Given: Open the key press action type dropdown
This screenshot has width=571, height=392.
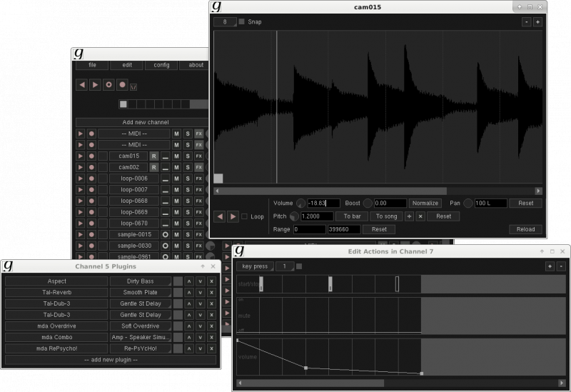Looking at the screenshot, I should click(x=255, y=266).
